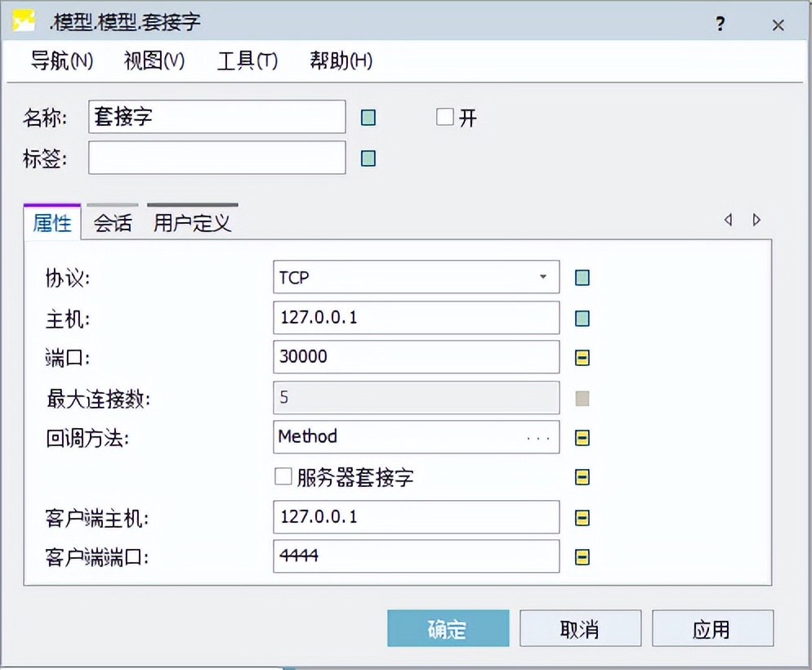
Task: Click the tan indicator icon beside 最大连接数
Action: point(582,397)
